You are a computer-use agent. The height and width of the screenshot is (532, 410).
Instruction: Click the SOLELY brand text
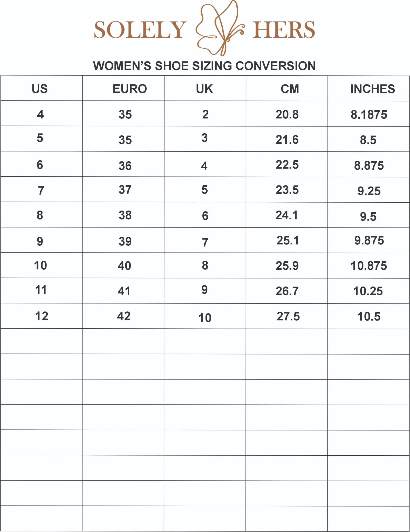[x=140, y=30]
